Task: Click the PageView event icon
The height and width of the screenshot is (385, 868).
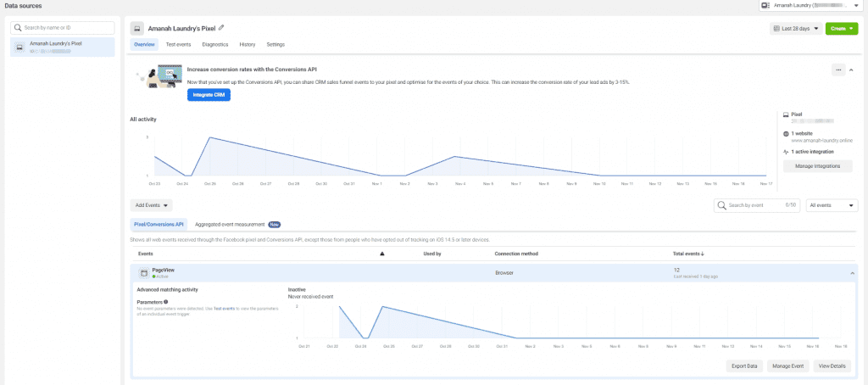Action: pyautogui.click(x=143, y=272)
